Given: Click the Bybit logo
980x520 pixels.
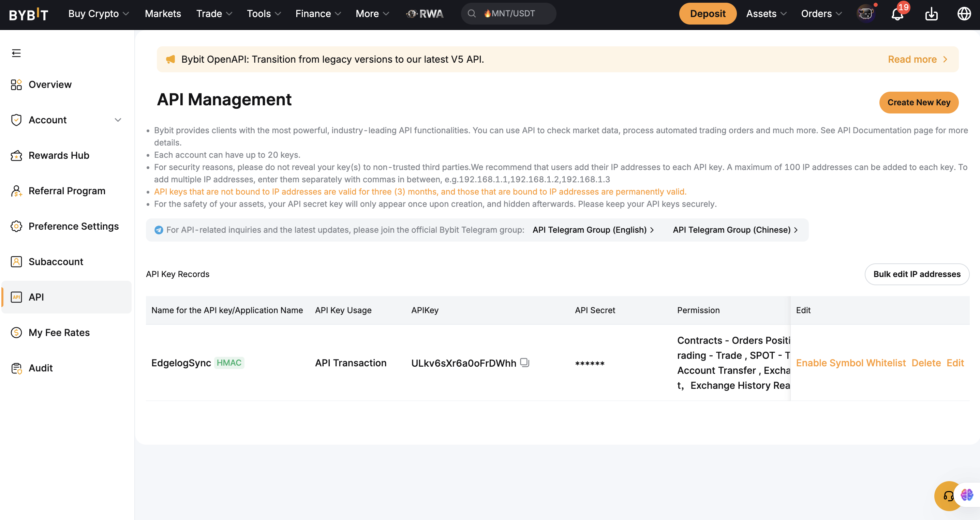Looking at the screenshot, I should click(29, 14).
